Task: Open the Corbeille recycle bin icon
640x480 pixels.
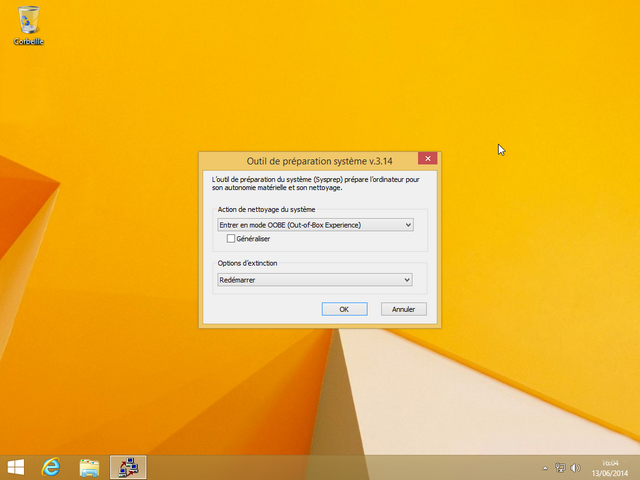Action: click(28, 25)
